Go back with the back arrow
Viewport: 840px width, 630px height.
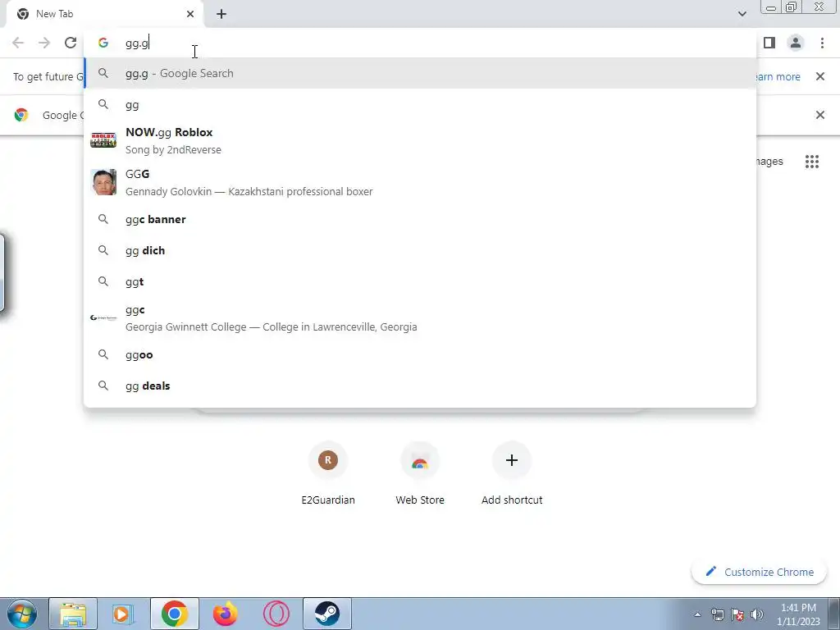(x=18, y=43)
